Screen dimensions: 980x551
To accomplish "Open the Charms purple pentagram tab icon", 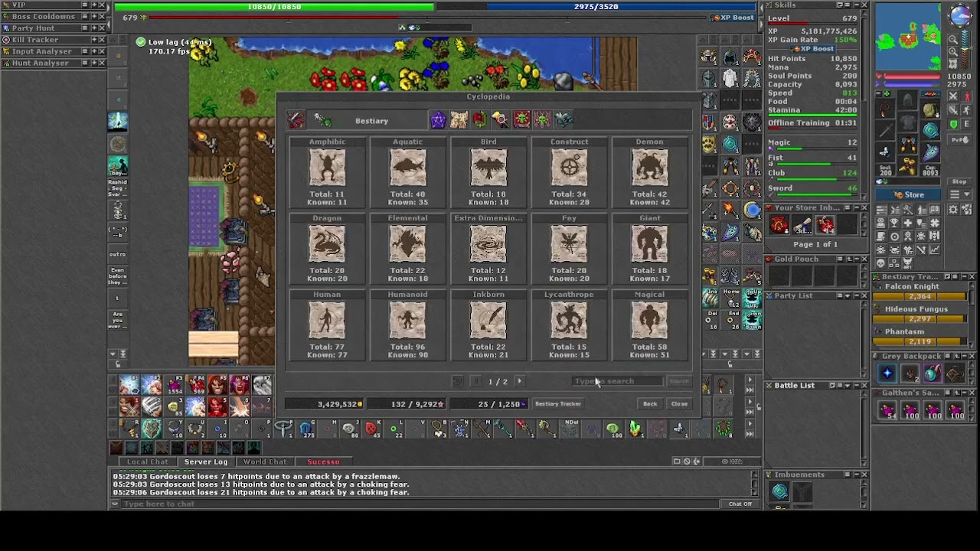I will point(438,120).
